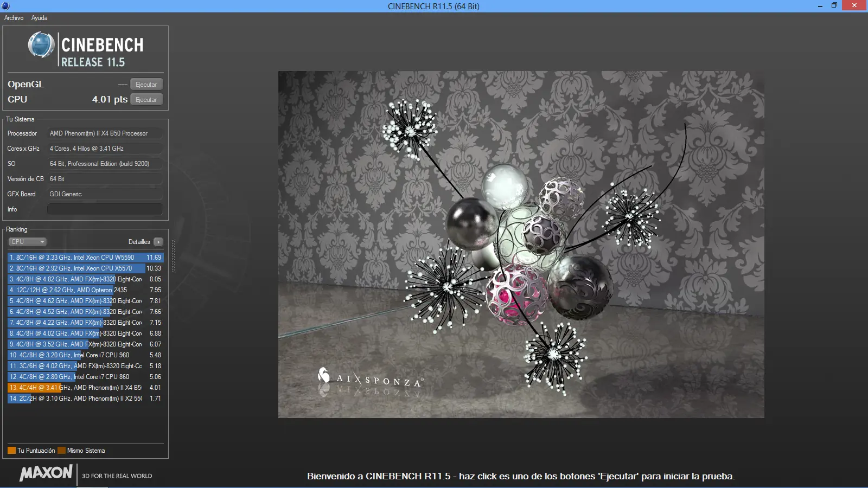Open the Archivo menu
Viewport: 868px width, 488px height.
(14, 18)
